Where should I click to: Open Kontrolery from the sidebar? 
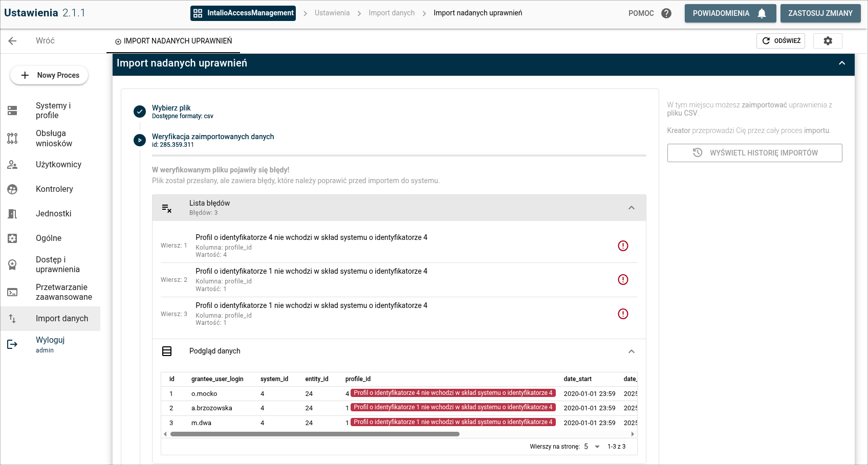[x=54, y=189]
